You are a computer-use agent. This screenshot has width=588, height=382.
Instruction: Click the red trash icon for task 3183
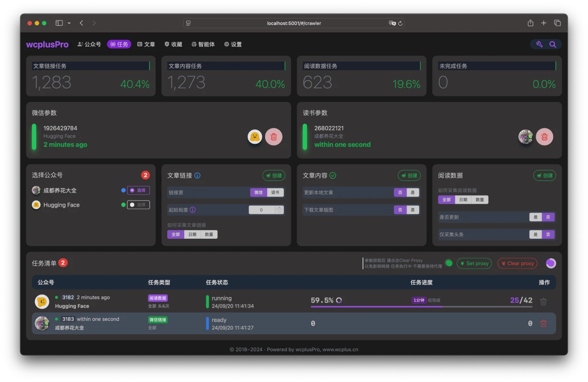tap(543, 324)
